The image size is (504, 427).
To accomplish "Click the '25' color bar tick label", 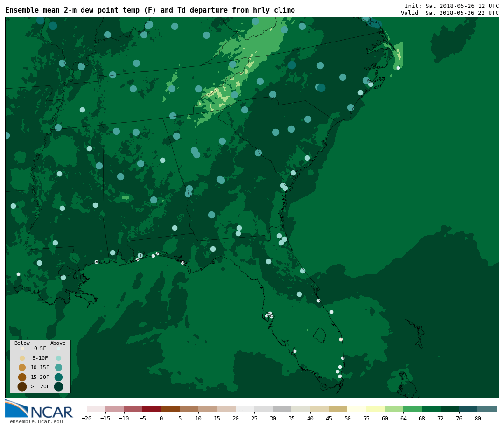I will tap(255, 418).
